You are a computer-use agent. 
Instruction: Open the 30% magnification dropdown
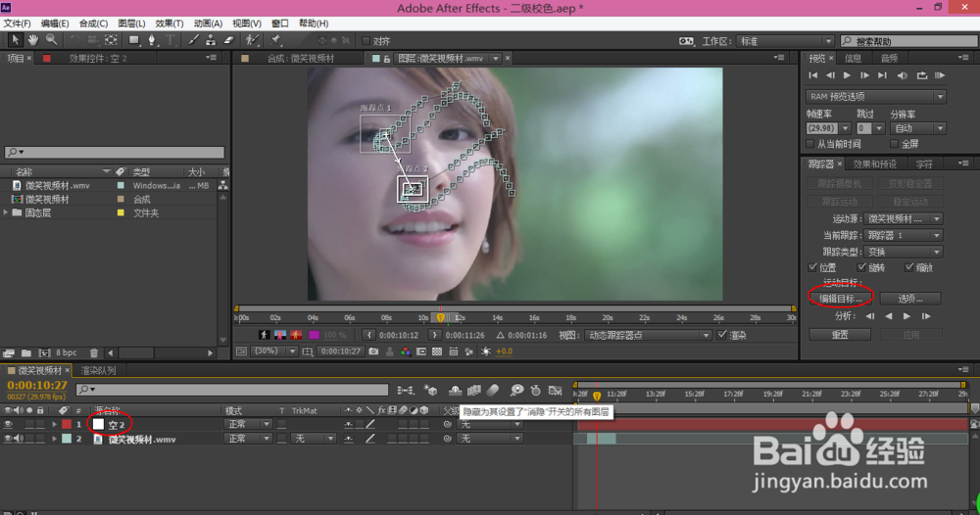tap(273, 351)
